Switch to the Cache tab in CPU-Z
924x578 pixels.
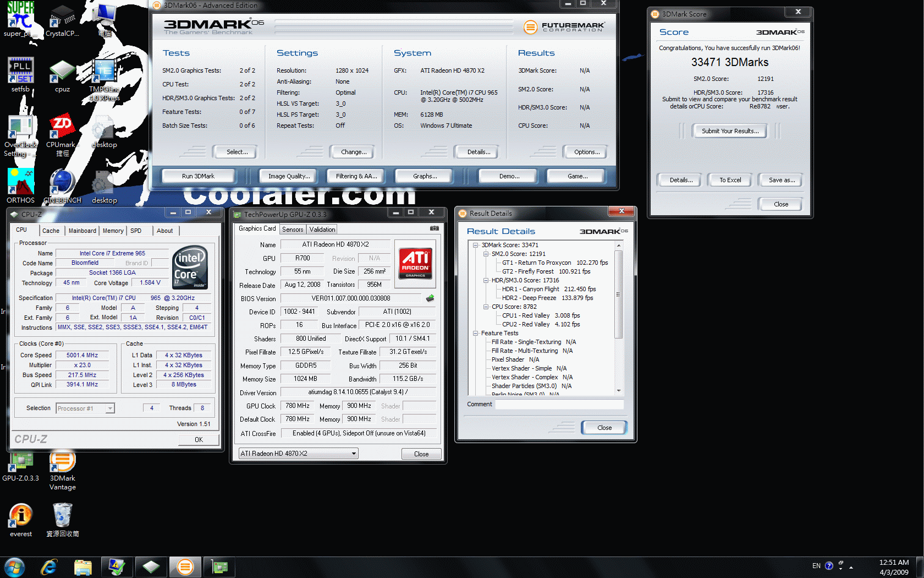click(51, 231)
